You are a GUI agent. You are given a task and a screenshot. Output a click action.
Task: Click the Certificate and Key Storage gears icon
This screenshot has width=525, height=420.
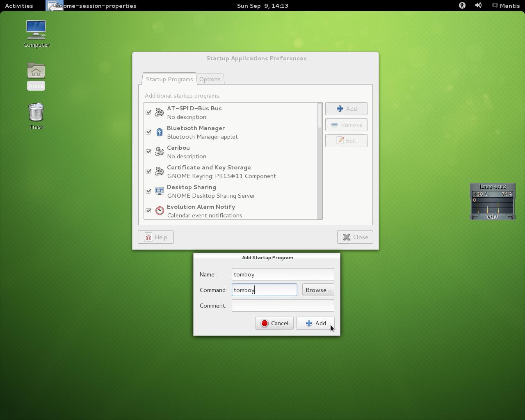[160, 171]
